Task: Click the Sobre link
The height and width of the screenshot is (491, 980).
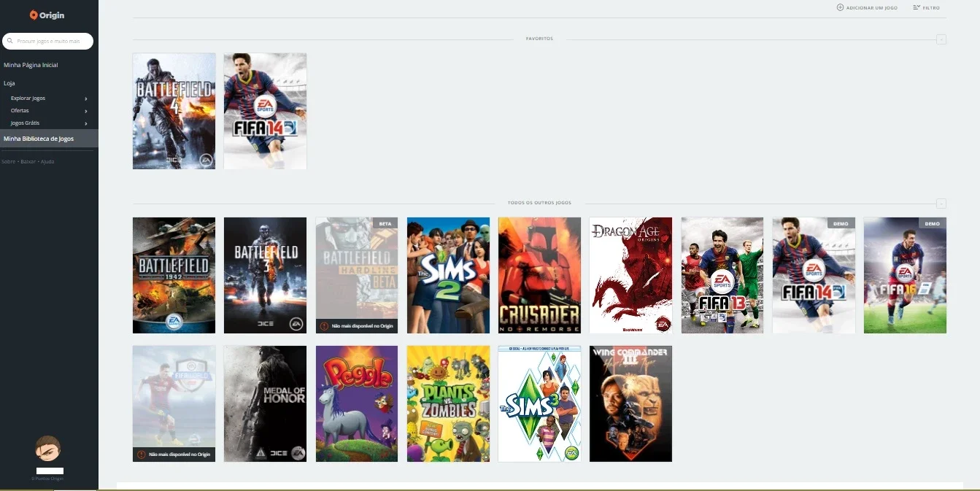Action: pyautogui.click(x=8, y=161)
